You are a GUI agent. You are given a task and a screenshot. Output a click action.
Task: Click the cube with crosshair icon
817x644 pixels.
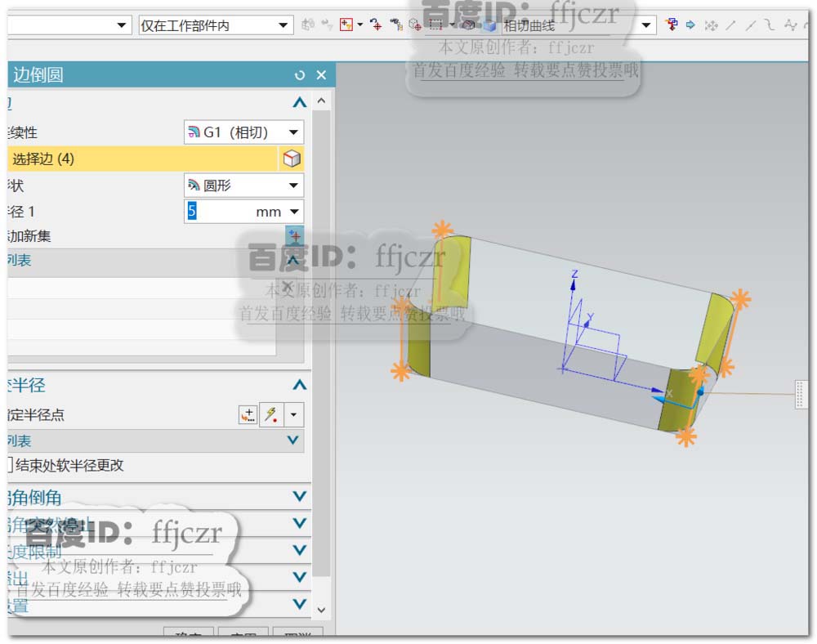(415, 25)
